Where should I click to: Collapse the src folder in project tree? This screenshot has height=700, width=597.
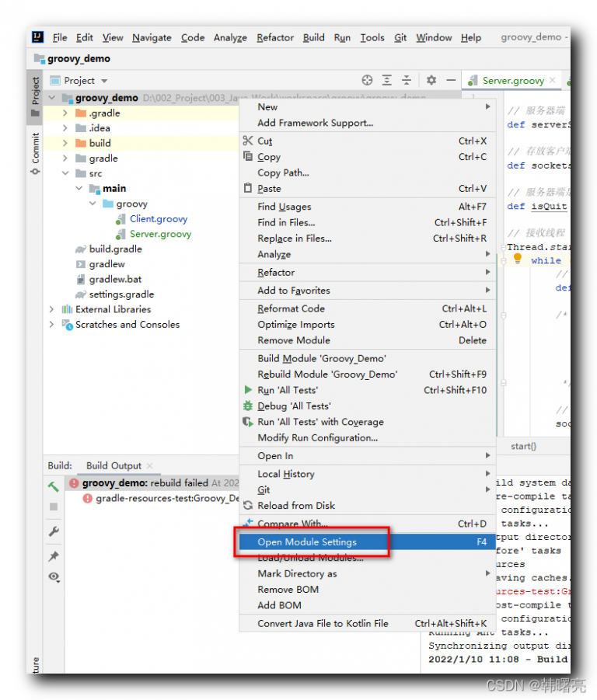coord(66,173)
